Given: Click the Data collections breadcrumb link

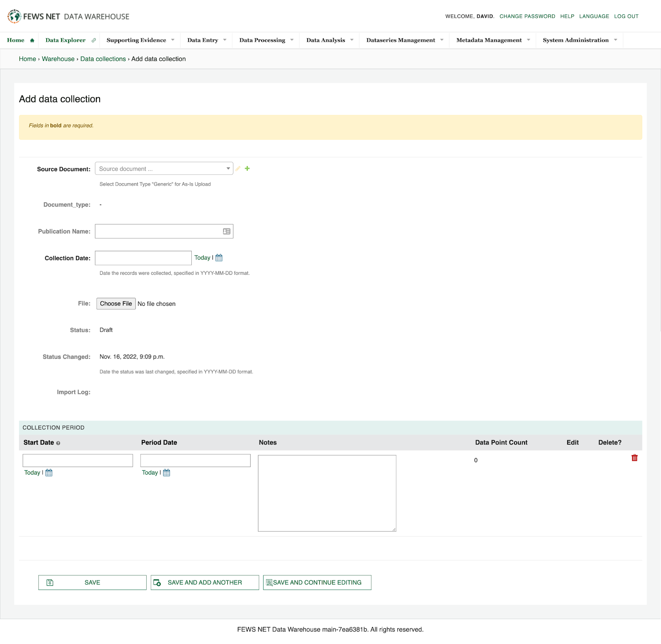Looking at the screenshot, I should (x=103, y=59).
